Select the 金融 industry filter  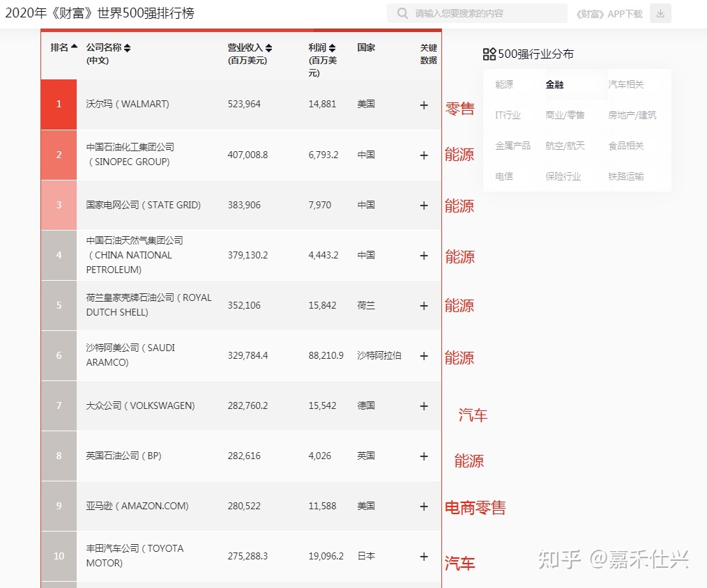[554, 84]
